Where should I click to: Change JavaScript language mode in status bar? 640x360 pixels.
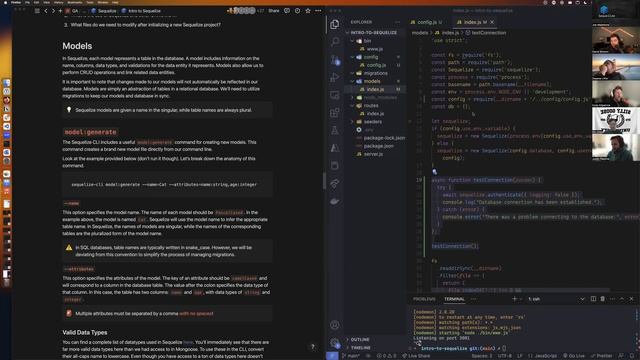click(545, 356)
